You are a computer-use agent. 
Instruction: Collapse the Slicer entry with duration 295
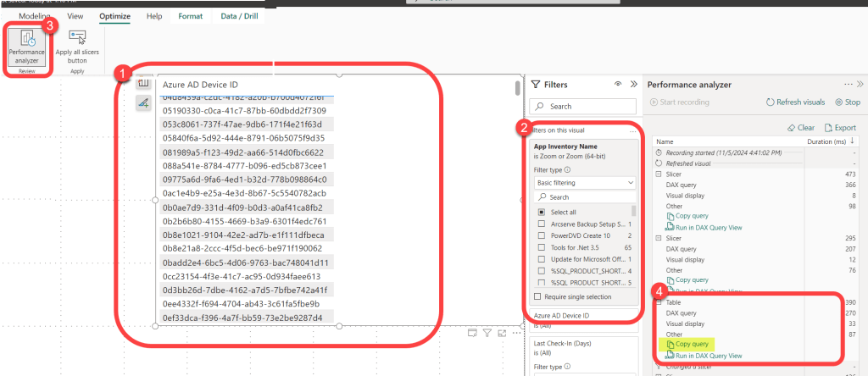click(x=659, y=238)
